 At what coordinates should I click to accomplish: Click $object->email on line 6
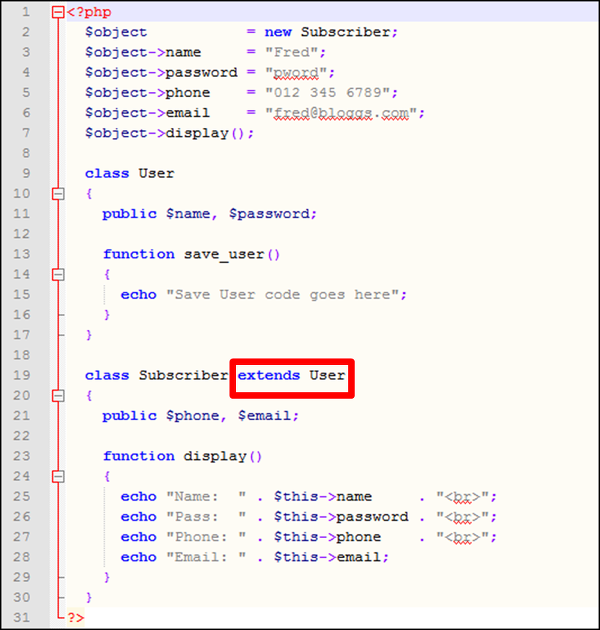(147, 113)
